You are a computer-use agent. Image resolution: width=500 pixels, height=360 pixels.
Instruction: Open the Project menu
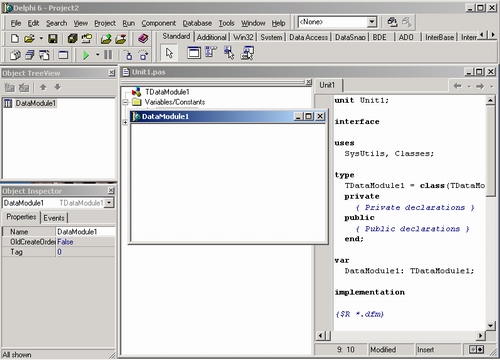pyautogui.click(x=105, y=23)
